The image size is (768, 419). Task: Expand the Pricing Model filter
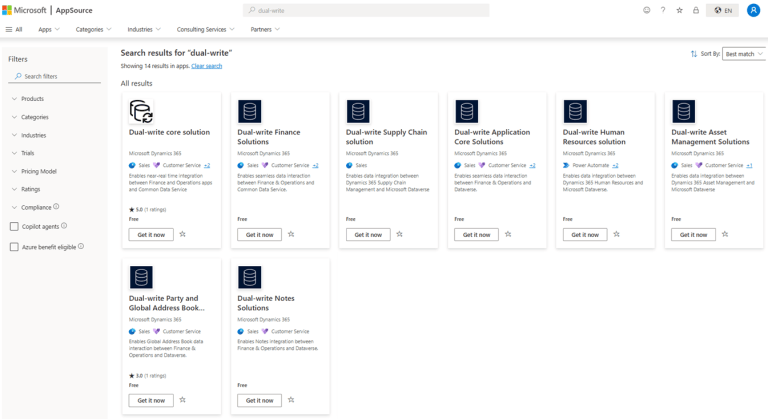[x=33, y=171]
